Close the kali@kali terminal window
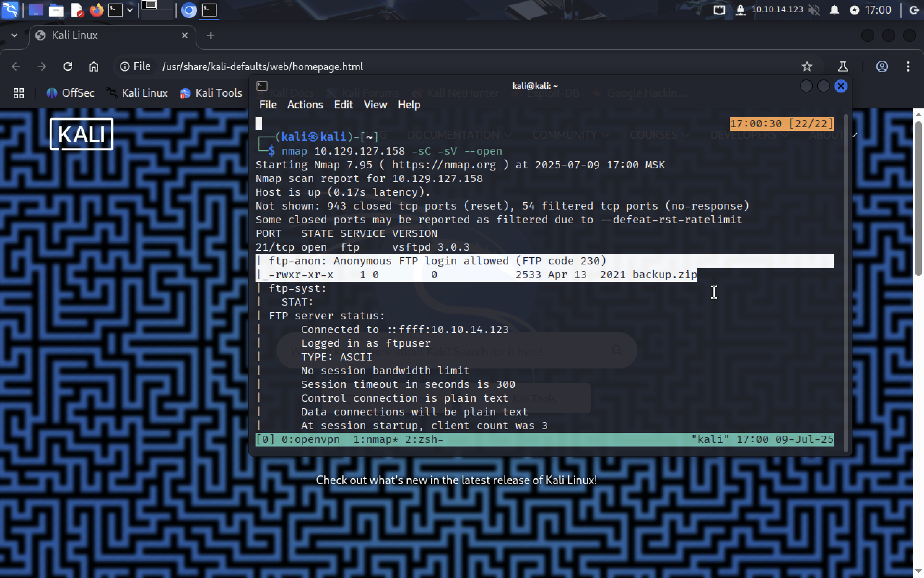924x578 pixels. [841, 86]
